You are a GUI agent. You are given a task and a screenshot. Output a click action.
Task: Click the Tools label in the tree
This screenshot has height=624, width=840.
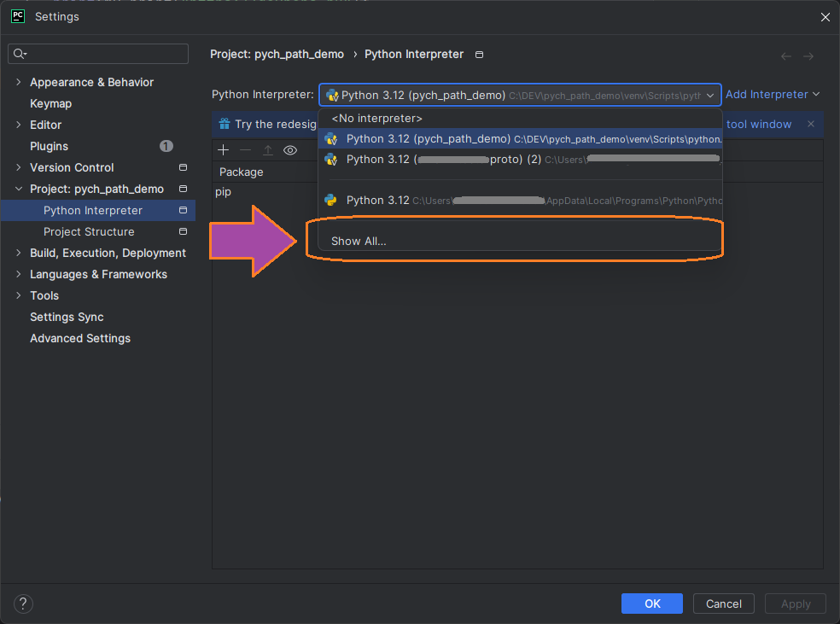[44, 295]
